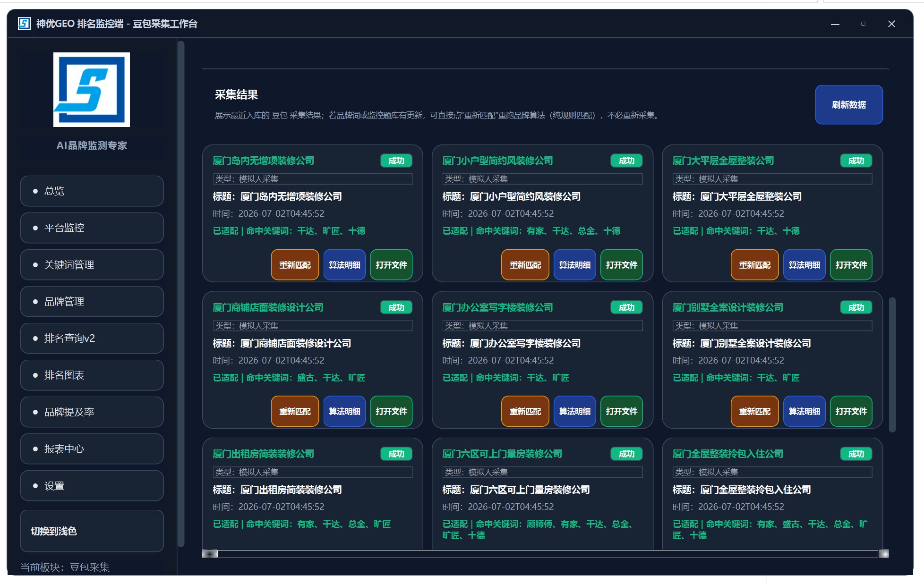Select 品牌管理 from the sidebar
Screen dimensions: 924x584
tap(92, 301)
